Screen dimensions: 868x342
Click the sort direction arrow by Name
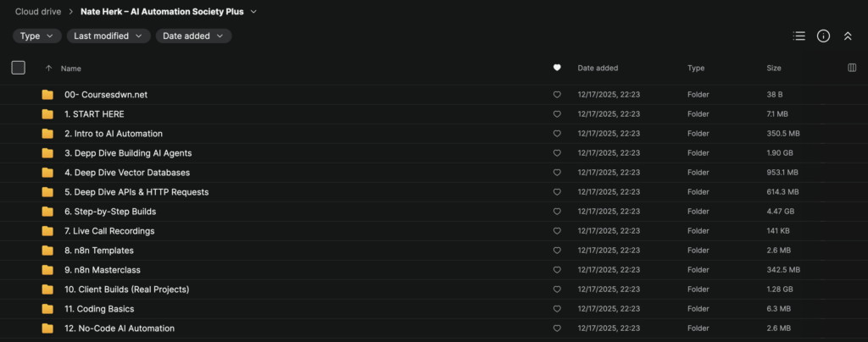48,68
